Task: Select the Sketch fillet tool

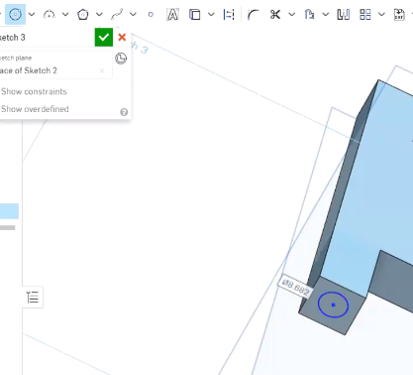Action: coord(253,14)
